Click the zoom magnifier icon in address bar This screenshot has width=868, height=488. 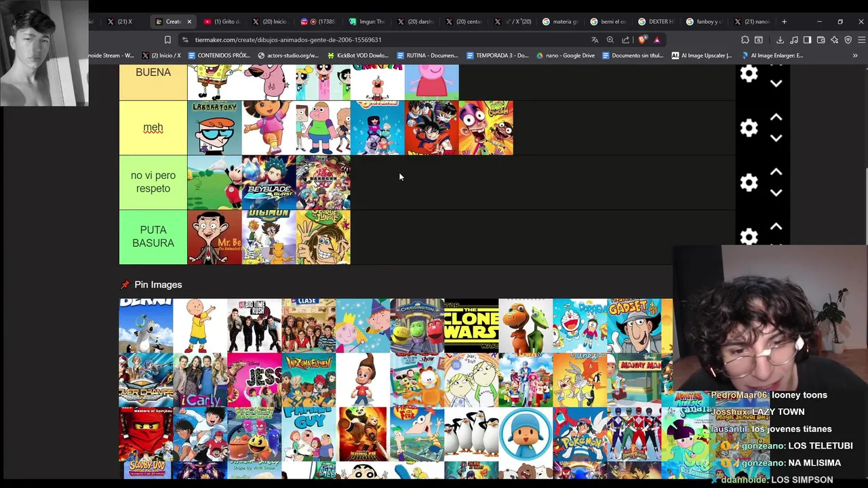(610, 40)
